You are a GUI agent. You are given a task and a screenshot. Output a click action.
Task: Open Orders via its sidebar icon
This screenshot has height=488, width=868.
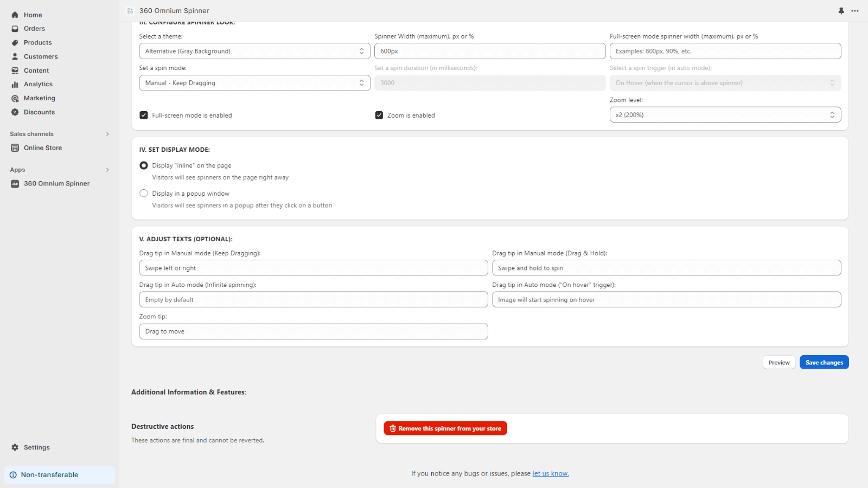(15, 29)
